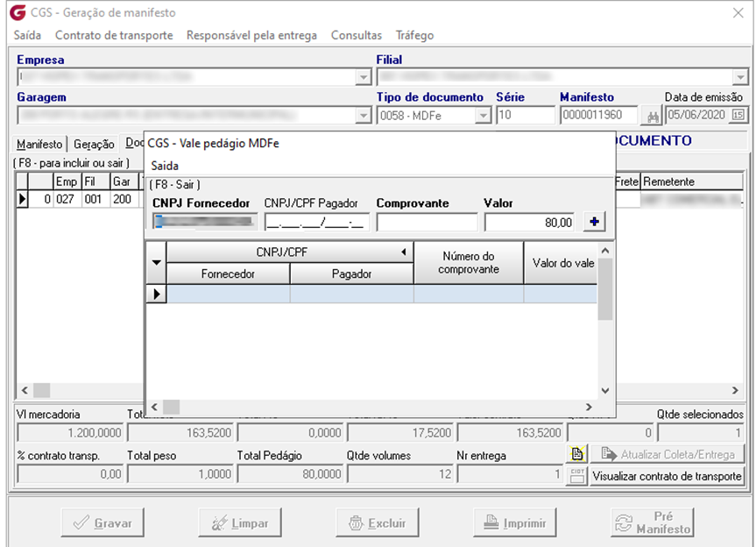This screenshot has height=547, width=756.
Task: Open the Saída menu in main window
Action: [x=27, y=35]
